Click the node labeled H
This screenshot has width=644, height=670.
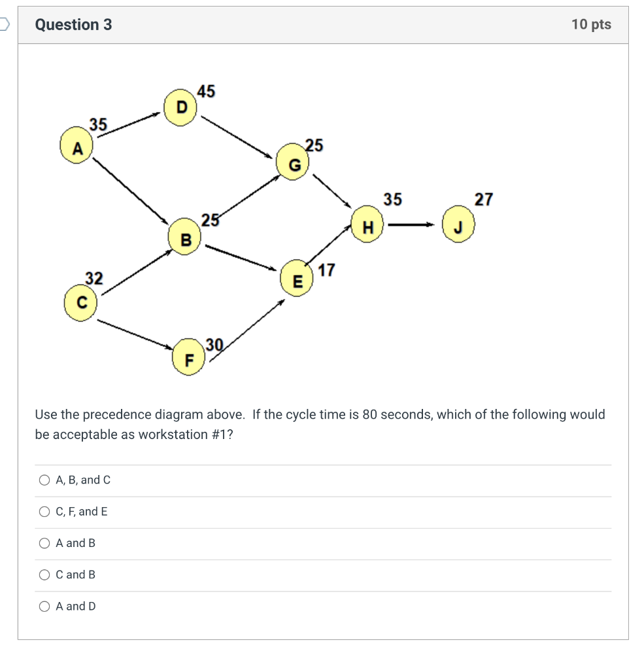point(368,226)
